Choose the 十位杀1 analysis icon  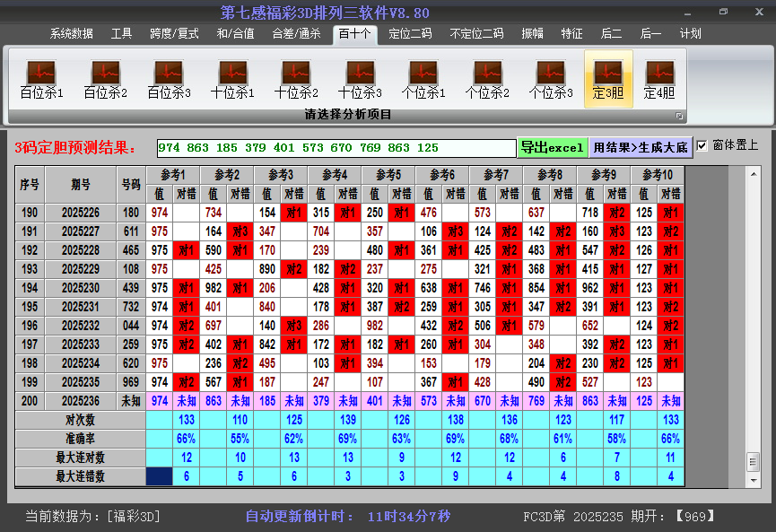[x=232, y=79]
